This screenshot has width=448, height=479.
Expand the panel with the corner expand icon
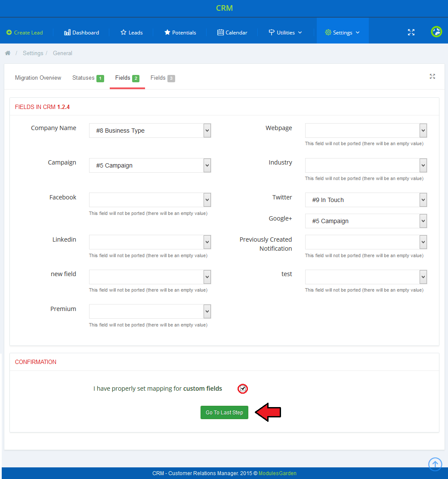(x=432, y=76)
